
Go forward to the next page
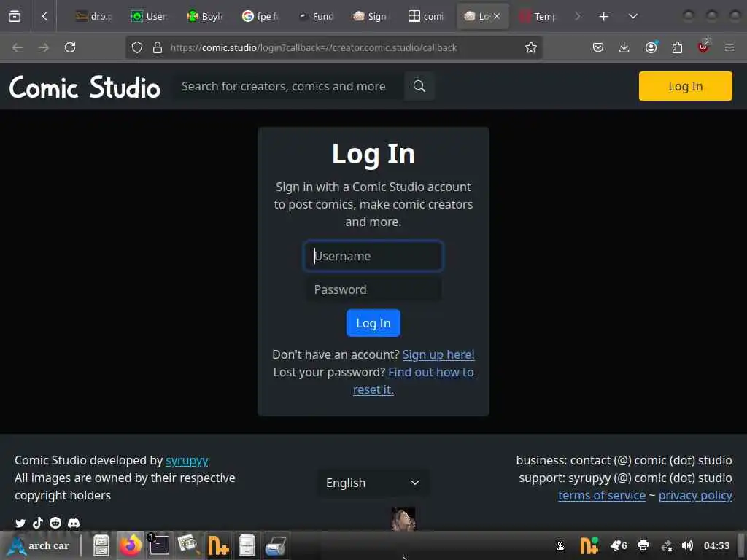pyautogui.click(x=44, y=47)
